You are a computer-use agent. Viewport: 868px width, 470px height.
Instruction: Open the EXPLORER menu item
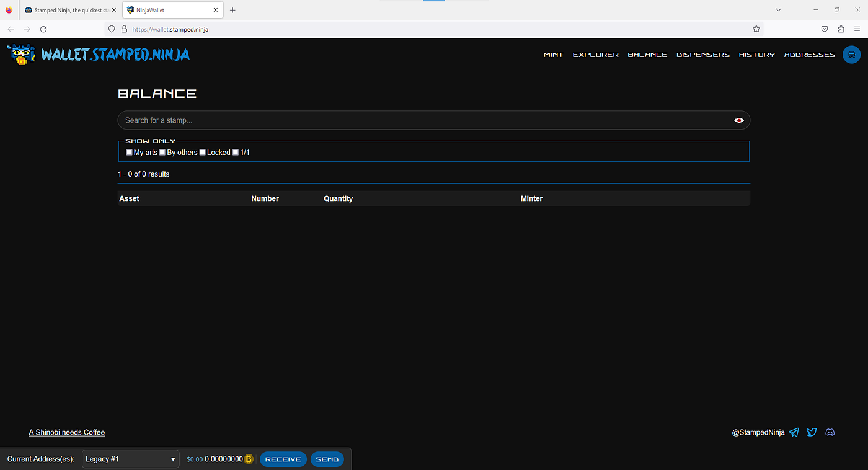coord(596,55)
